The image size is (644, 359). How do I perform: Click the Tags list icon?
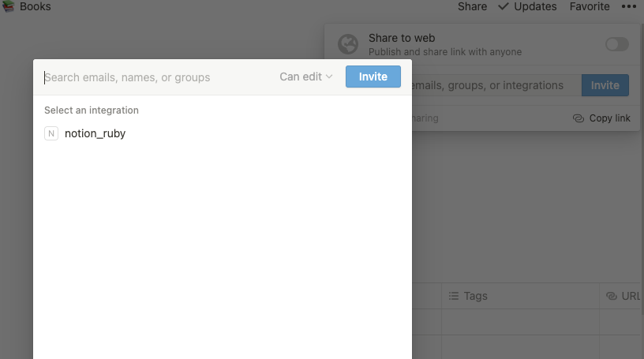(x=454, y=296)
